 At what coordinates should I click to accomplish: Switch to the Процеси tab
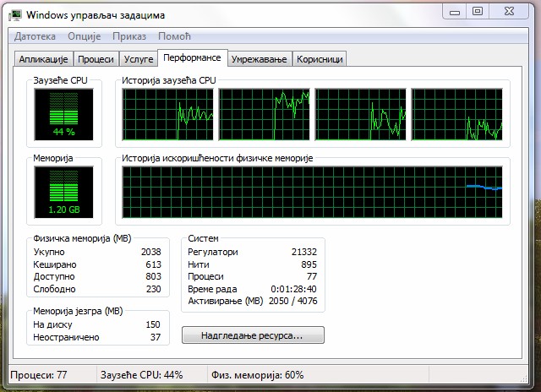tap(96, 59)
